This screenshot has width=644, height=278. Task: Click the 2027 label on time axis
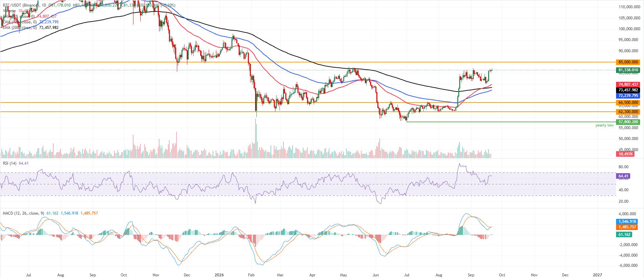[x=597, y=275]
